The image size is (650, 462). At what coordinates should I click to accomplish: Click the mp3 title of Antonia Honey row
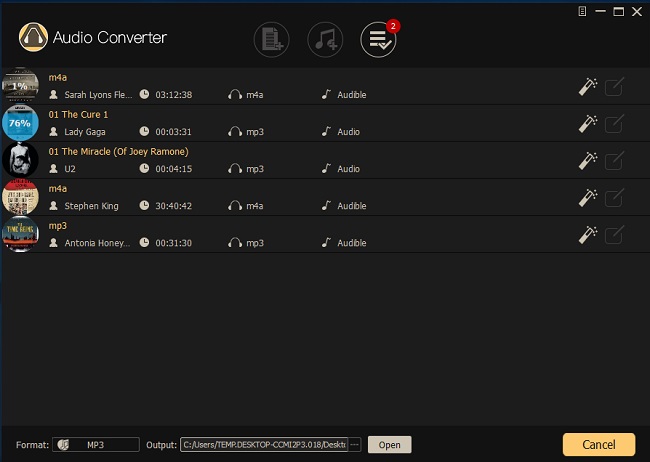tap(58, 226)
